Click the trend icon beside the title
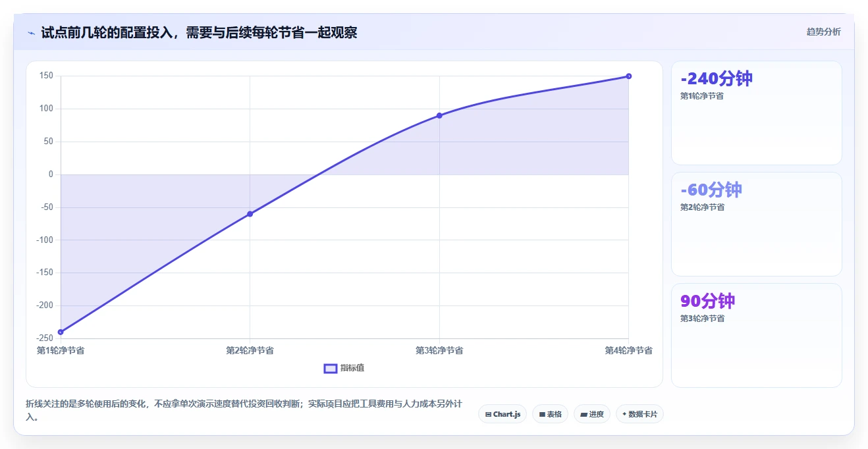 point(31,33)
